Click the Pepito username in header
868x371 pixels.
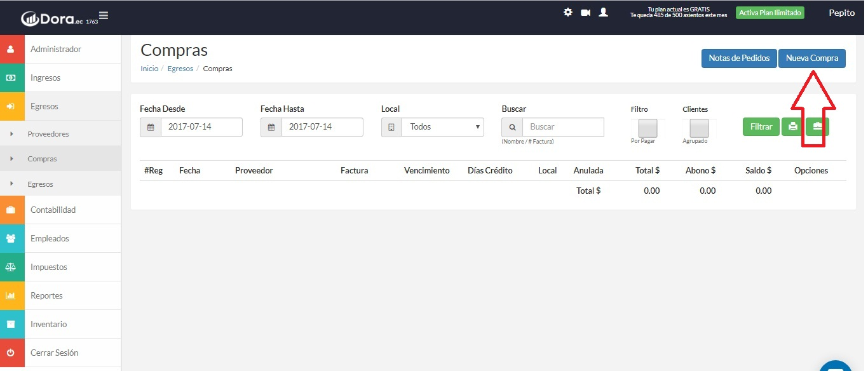pyautogui.click(x=842, y=13)
